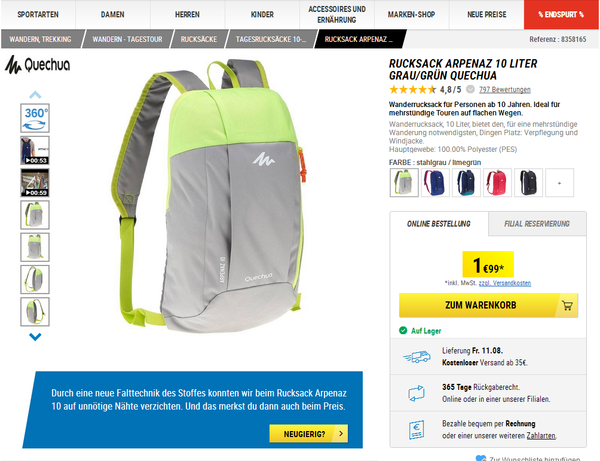Open the Endspurt sale menu
The height and width of the screenshot is (461, 600).
coord(561,15)
